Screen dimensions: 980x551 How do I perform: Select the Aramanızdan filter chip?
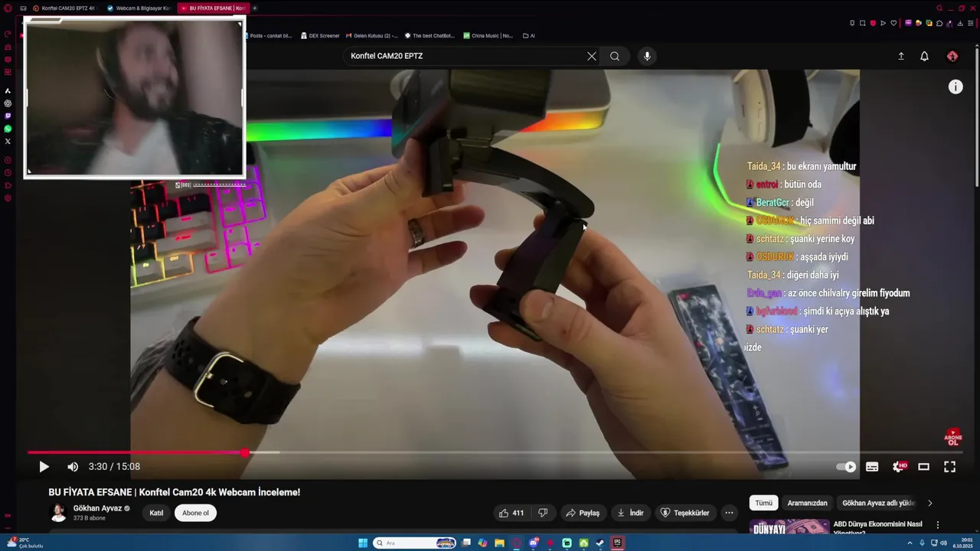807,503
